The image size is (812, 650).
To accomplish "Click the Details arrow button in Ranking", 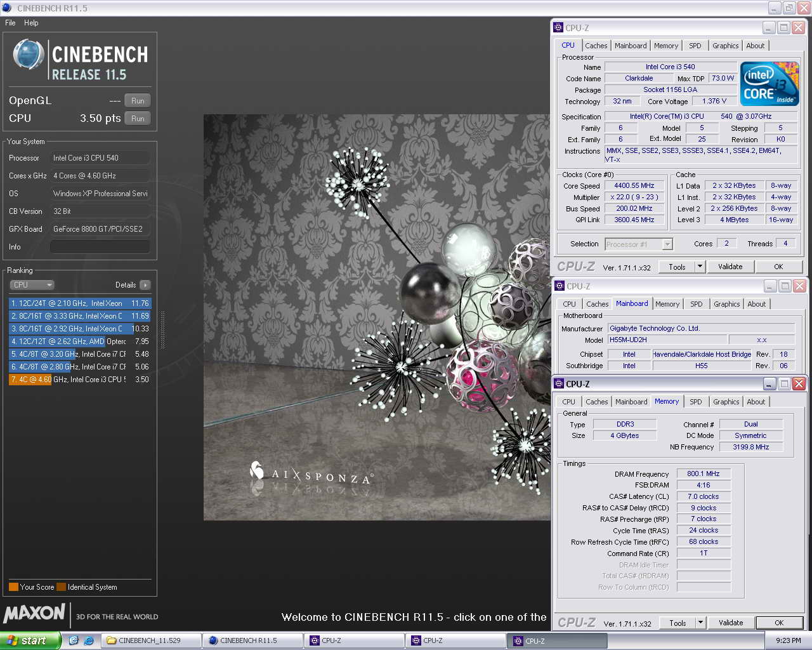I will click(x=145, y=285).
